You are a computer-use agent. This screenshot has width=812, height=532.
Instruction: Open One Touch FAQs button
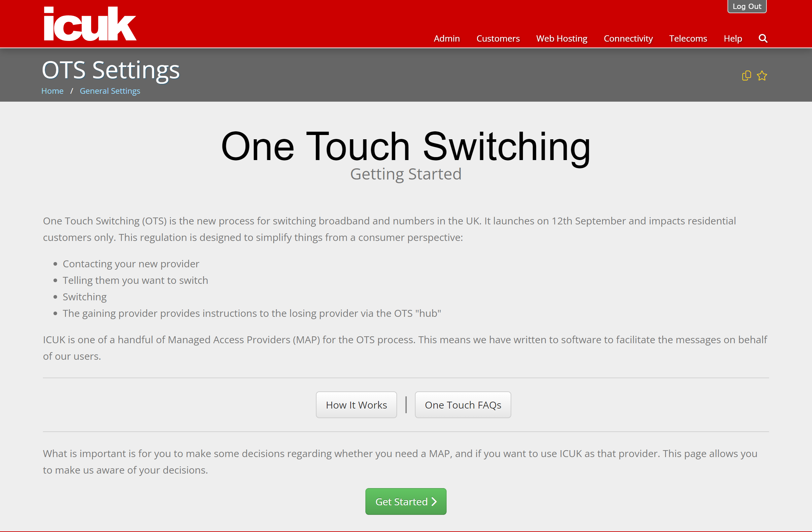pyautogui.click(x=463, y=405)
